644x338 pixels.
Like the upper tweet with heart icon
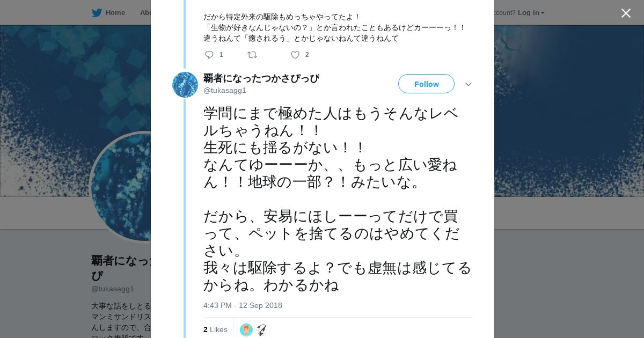(x=295, y=55)
